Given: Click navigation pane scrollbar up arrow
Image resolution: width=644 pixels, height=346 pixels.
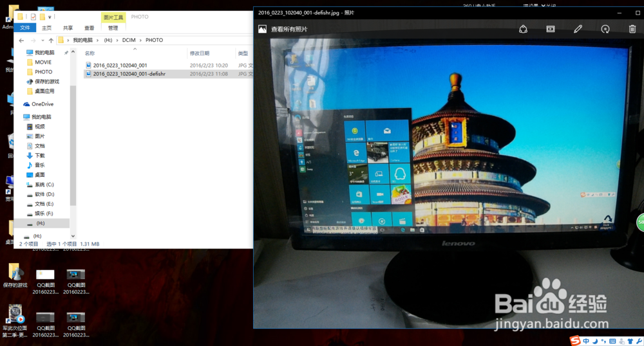Looking at the screenshot, I should (73, 51).
